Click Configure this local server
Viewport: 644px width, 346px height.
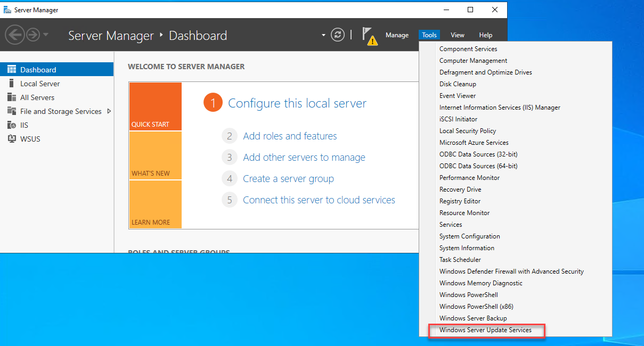(x=297, y=103)
